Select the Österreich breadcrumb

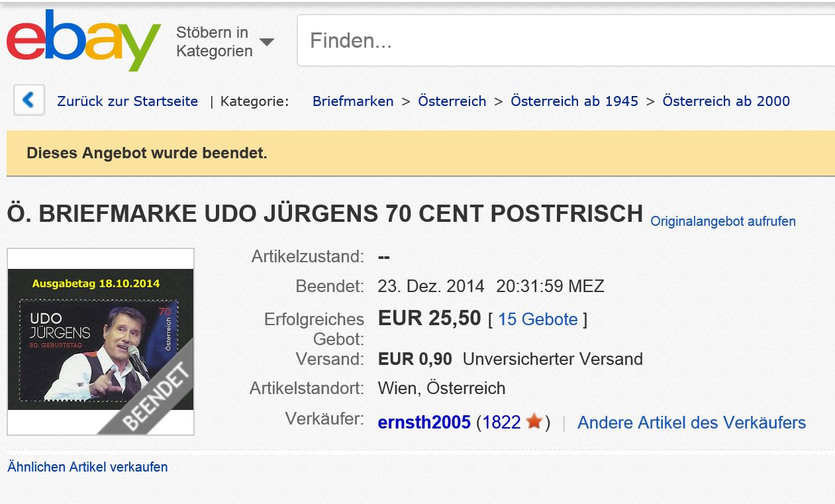(x=452, y=101)
